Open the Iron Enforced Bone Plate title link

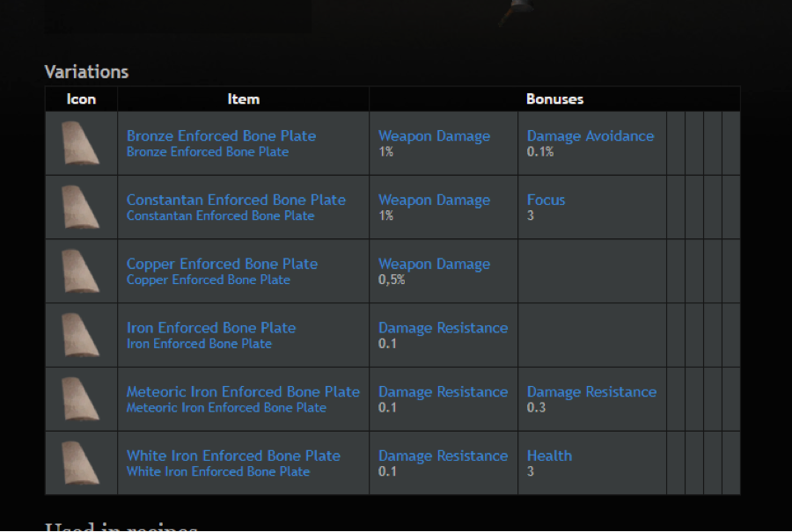click(x=211, y=328)
